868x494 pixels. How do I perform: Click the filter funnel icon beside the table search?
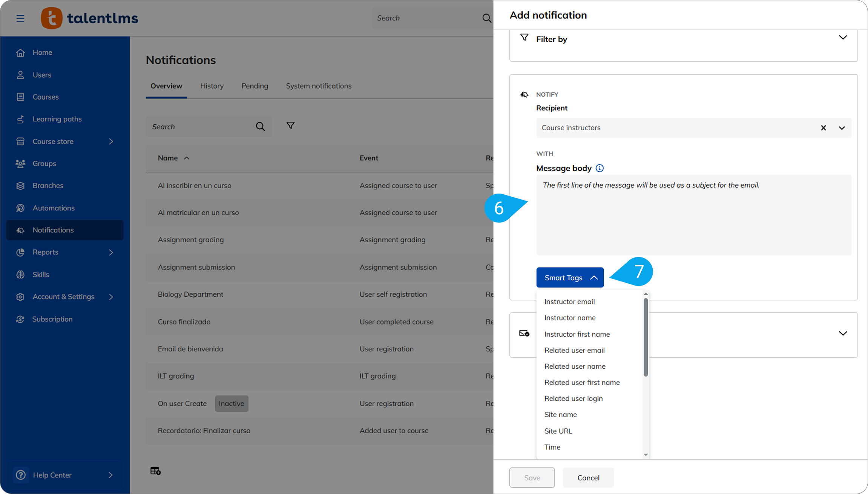point(290,126)
